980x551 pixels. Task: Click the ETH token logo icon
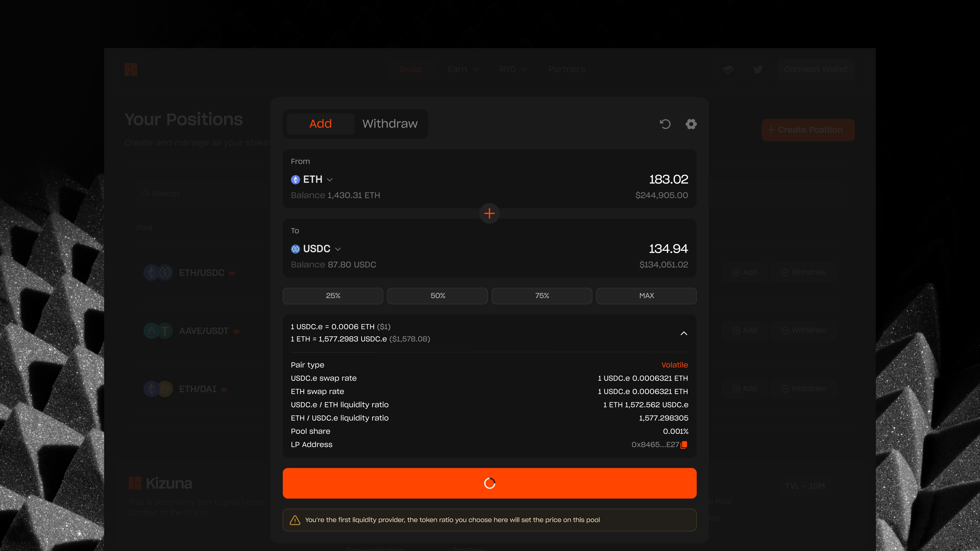pyautogui.click(x=295, y=180)
